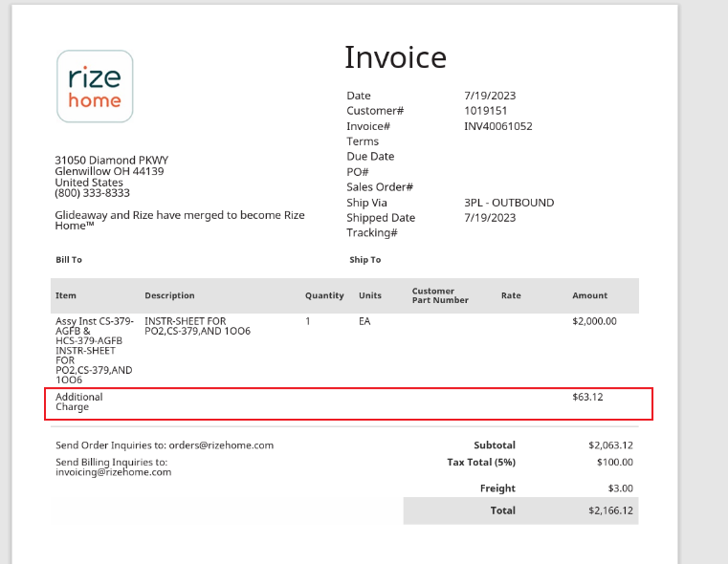This screenshot has height=564, width=728.
Task: Click the Customer Part Number column header
Action: 440,295
